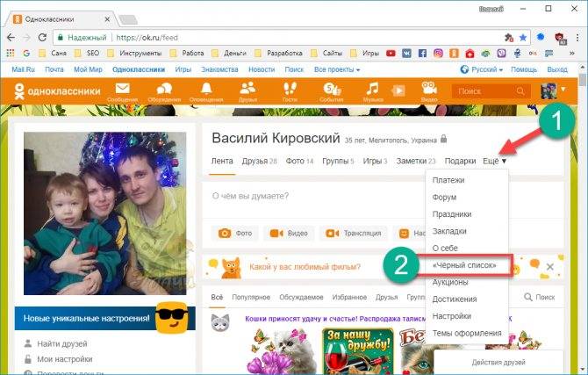Screen dimensions: 588x375
Task: Open Friends icon in orange navigation bar
Action: (247, 90)
